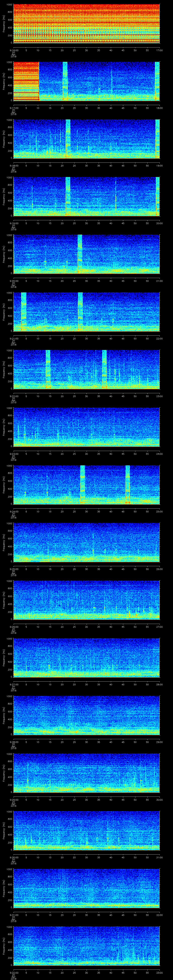This screenshot has height=980, width=173.
Task: Click the 9:28:00 time axis label
Action: tap(14, 742)
